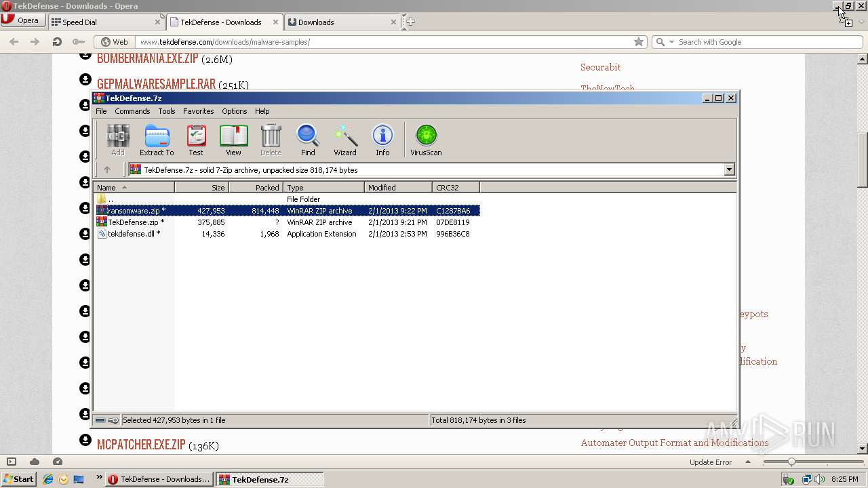868x488 pixels.
Task: Open the Opera search engine dropdown
Action: (x=671, y=42)
